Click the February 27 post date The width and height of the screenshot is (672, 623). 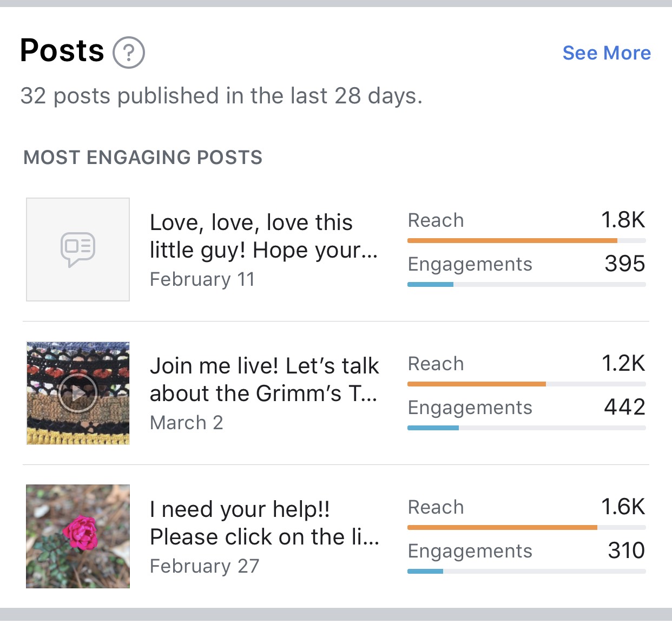[x=205, y=566]
